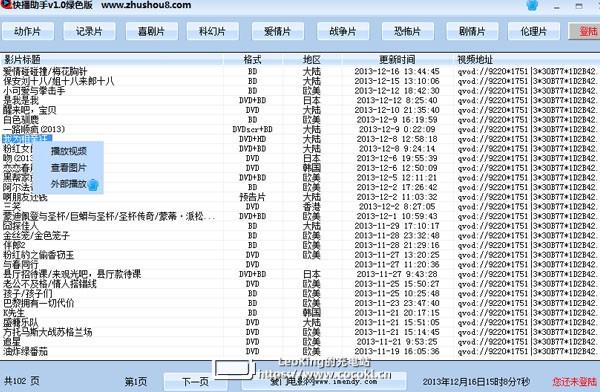Choose 查看图片 from the context menu
The width and height of the screenshot is (600, 392).
click(x=69, y=167)
